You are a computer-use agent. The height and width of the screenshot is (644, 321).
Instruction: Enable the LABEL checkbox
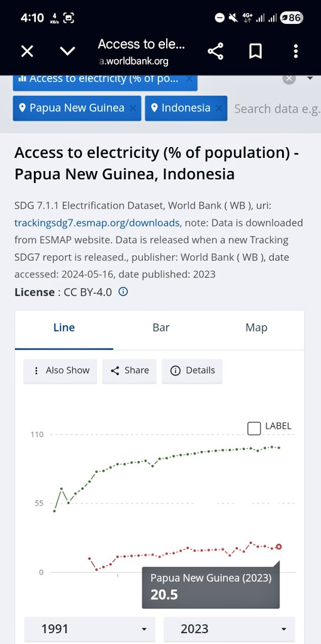pos(254,428)
